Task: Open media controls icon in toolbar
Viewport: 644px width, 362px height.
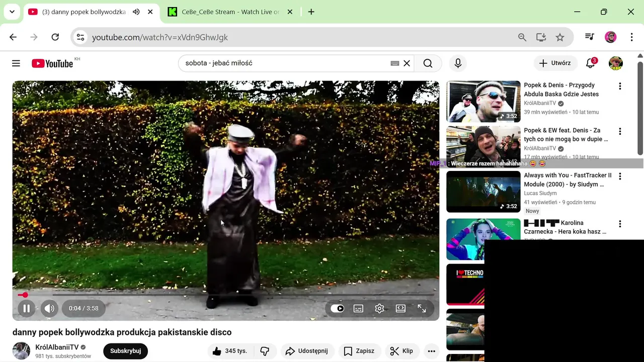Action: coord(590,37)
